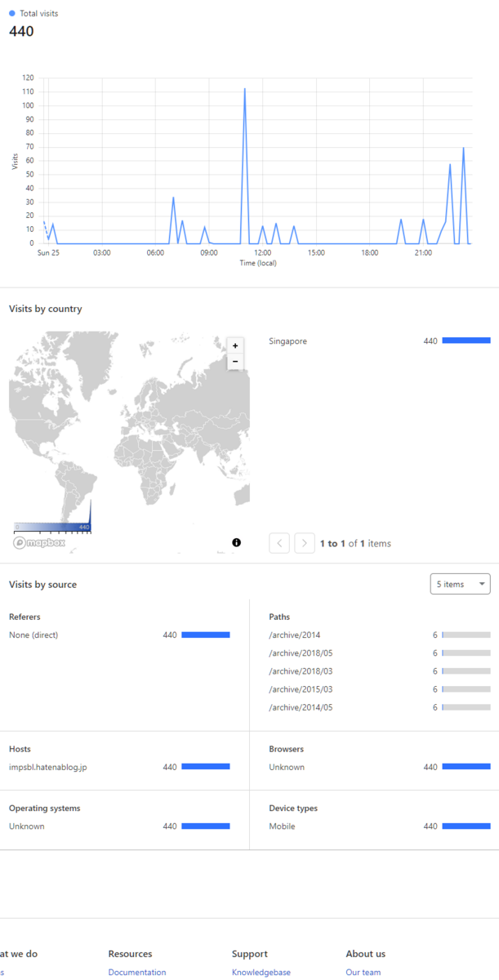This screenshot has height=980, width=499.
Task: Go to previous page of country items
Action: (x=279, y=543)
